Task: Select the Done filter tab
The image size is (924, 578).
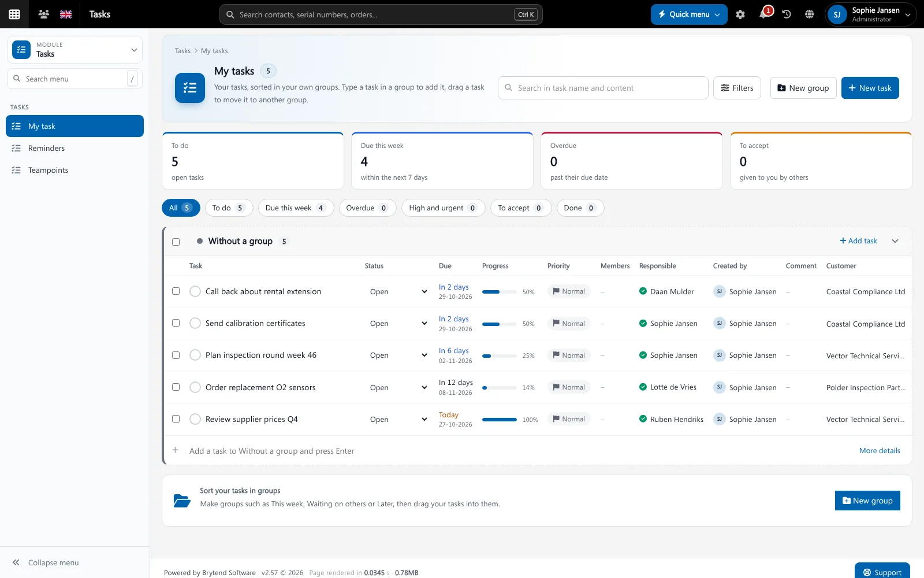Action: pyautogui.click(x=580, y=208)
